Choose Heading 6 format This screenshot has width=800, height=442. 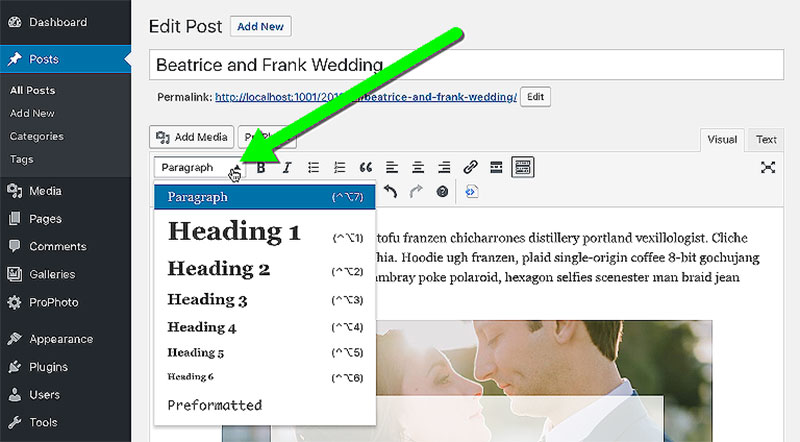tap(265, 377)
